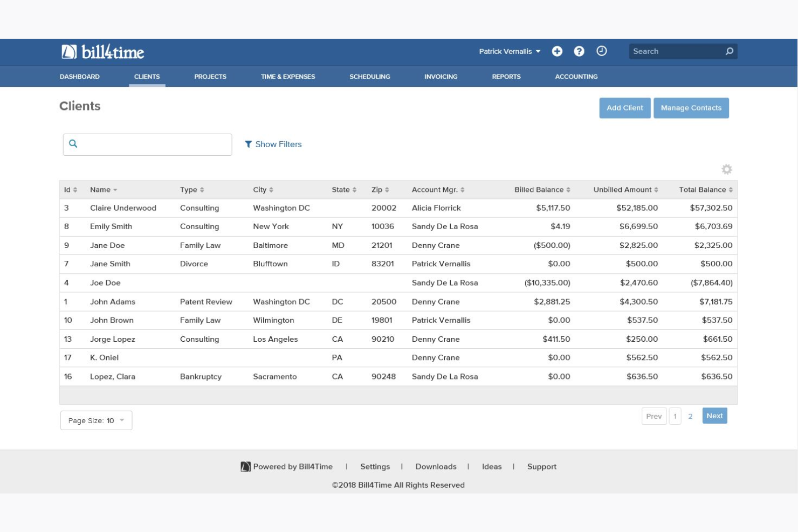Sort table by Billed Balance column

[x=542, y=190]
